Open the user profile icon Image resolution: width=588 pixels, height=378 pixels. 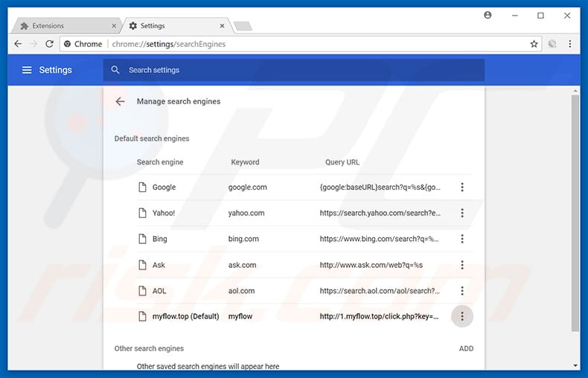pyautogui.click(x=488, y=15)
